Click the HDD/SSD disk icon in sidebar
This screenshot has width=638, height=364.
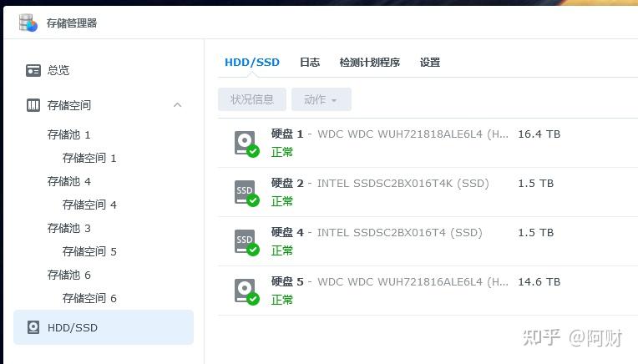coord(33,327)
